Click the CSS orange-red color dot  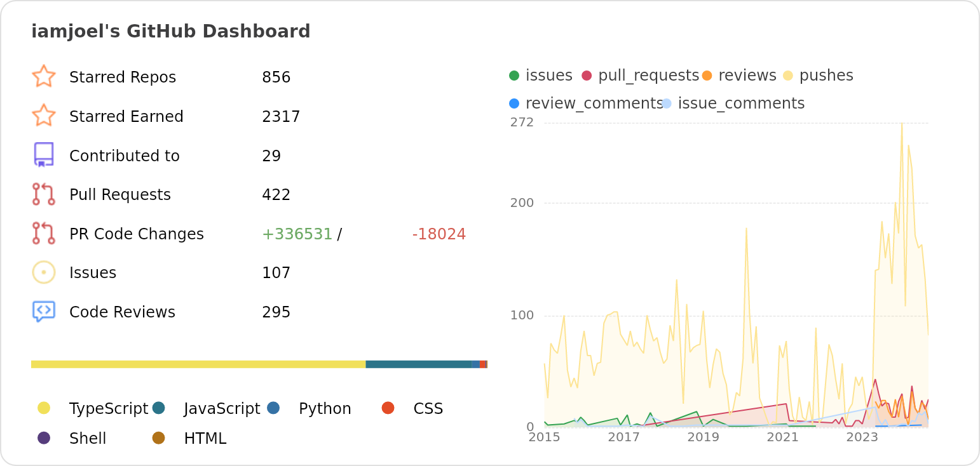[x=388, y=408]
